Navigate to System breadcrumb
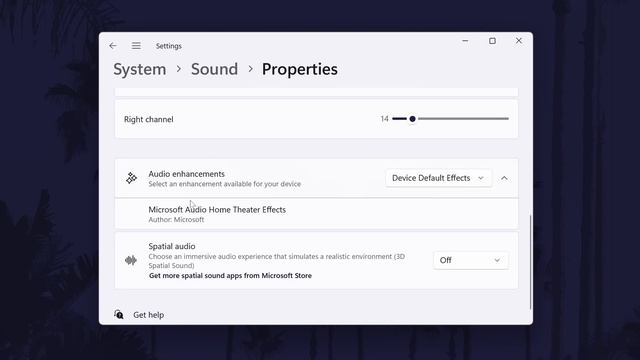 [140, 69]
